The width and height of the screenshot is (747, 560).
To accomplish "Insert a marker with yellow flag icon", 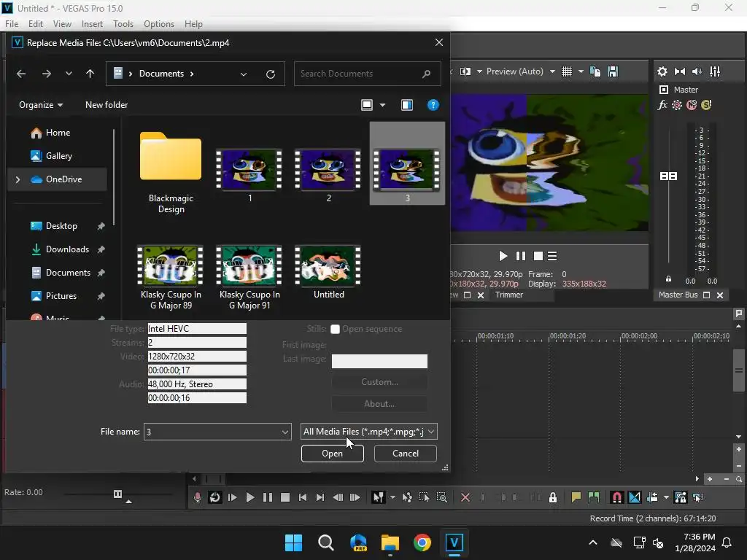I will (576, 497).
